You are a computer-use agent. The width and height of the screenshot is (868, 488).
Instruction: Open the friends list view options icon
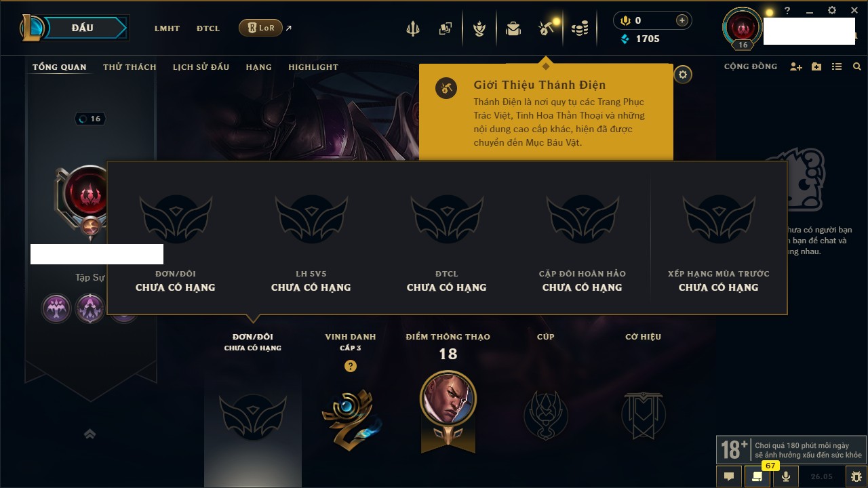(837, 66)
